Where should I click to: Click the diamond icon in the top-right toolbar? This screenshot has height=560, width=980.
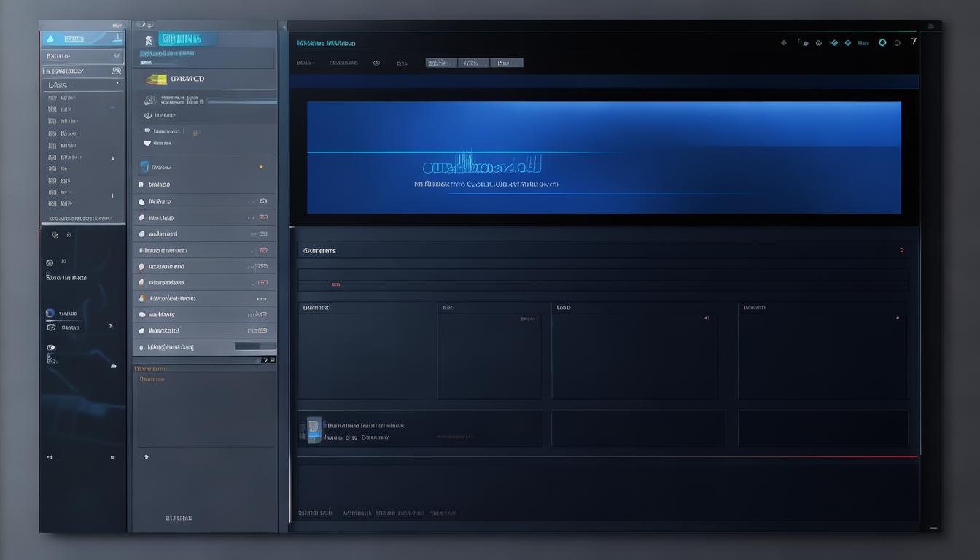click(x=784, y=43)
